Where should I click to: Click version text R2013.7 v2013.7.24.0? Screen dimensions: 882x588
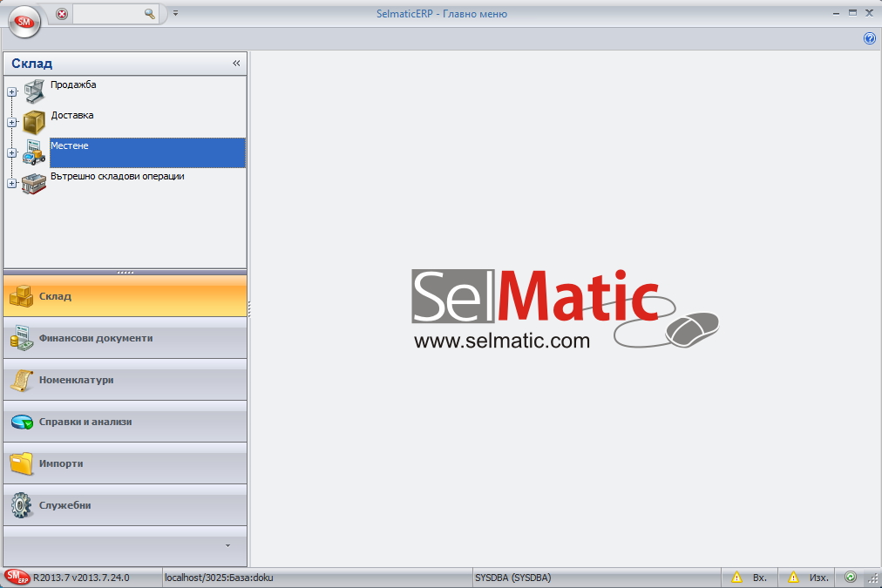click(81, 578)
